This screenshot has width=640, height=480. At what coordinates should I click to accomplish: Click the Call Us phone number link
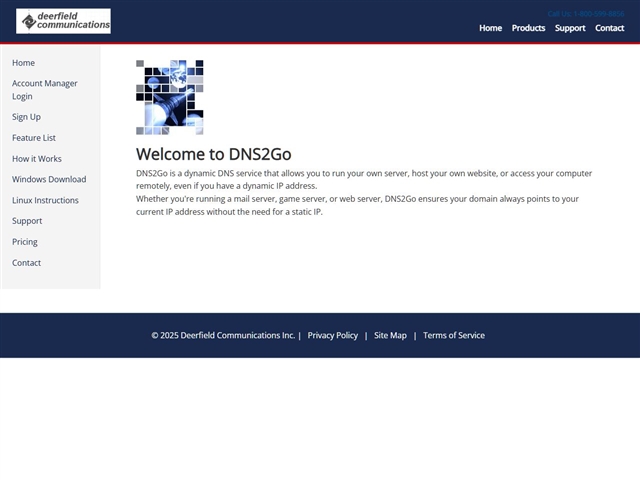pos(586,14)
